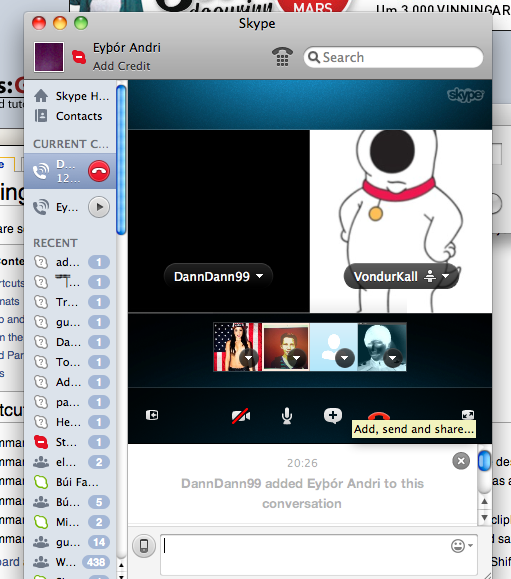Open the 'St...' do-not-disturb contact
Image resolution: width=511 pixels, height=579 pixels.
tap(71, 442)
